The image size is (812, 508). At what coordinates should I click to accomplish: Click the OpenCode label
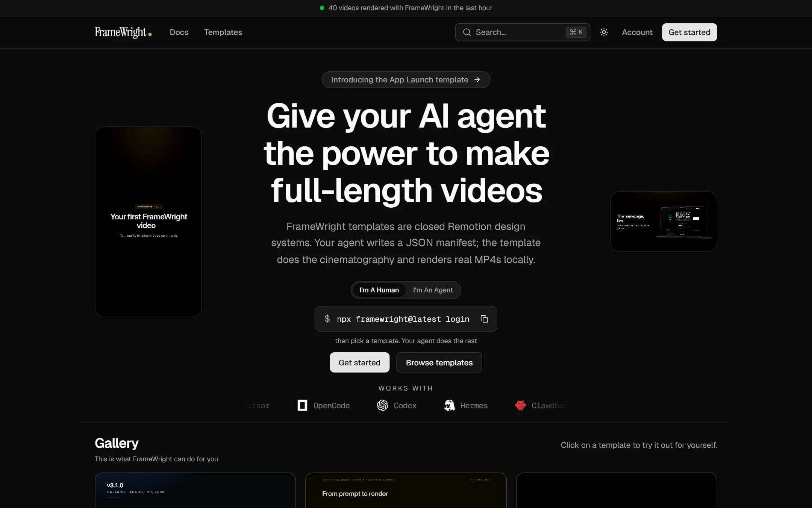331,406
